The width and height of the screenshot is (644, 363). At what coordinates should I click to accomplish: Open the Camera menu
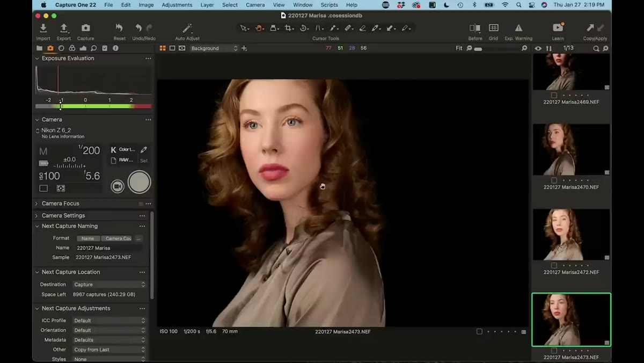pos(255,5)
